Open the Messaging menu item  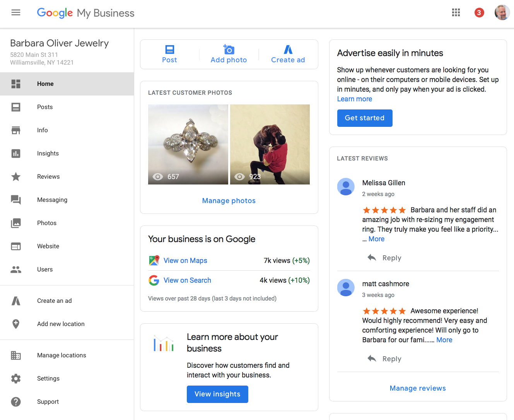[x=67, y=200]
